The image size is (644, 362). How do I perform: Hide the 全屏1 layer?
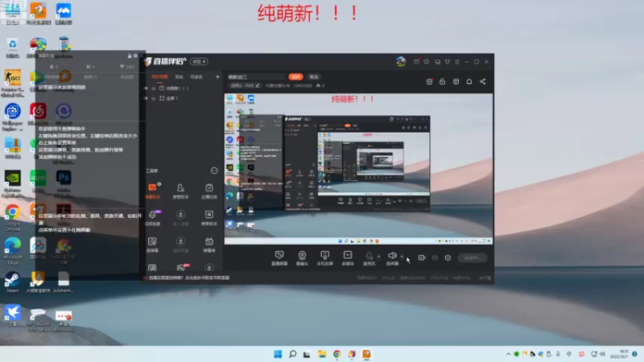[146, 98]
